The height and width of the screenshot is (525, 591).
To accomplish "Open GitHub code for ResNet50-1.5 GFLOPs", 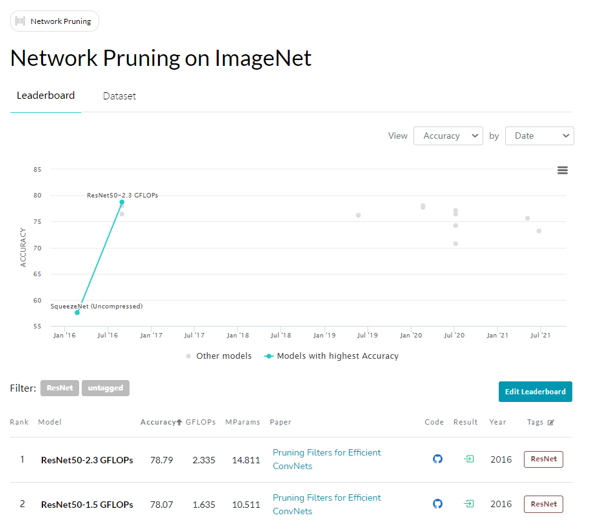I will point(437,504).
